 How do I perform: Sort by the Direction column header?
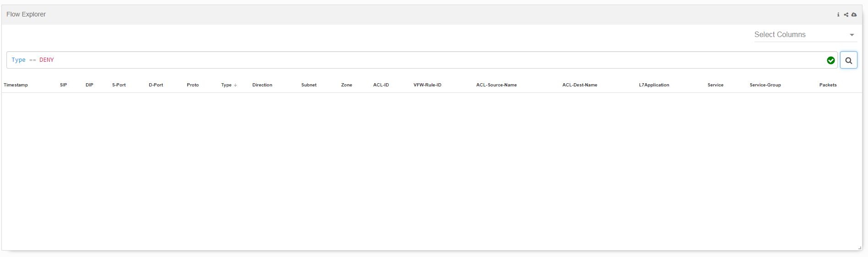262,85
